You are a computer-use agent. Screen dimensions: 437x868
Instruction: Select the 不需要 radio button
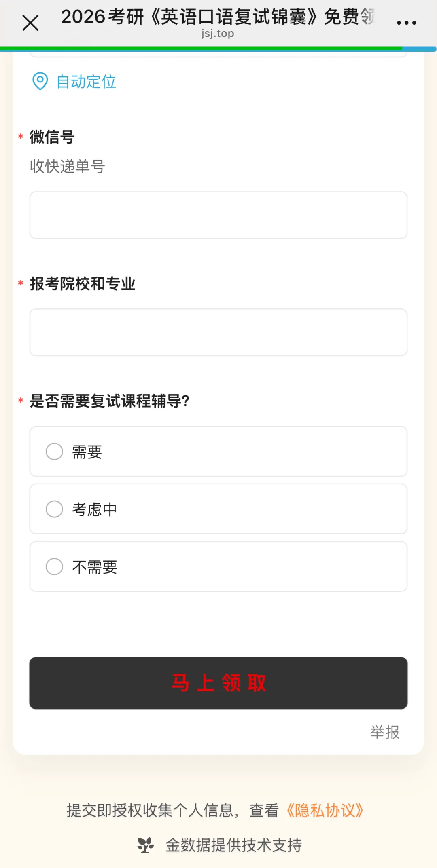[x=54, y=567]
